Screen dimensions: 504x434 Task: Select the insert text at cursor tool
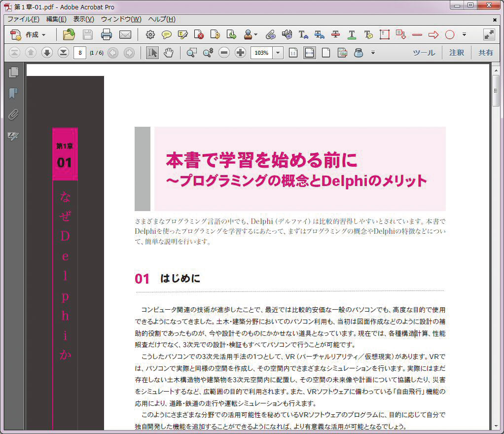click(x=303, y=35)
